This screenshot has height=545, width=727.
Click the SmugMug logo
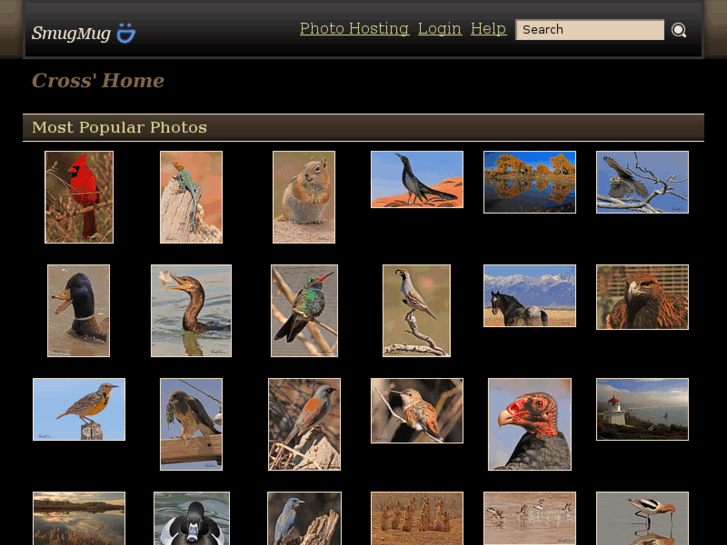(83, 33)
